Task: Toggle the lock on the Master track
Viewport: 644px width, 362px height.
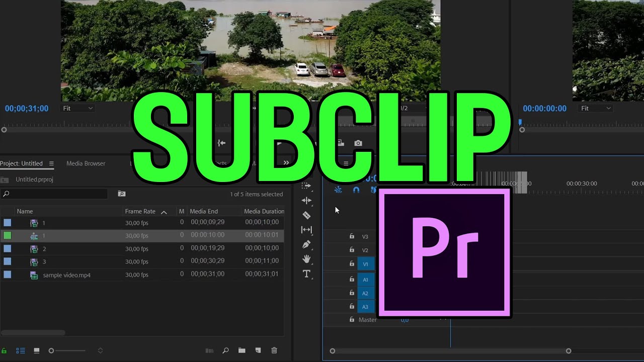Action: (x=352, y=319)
